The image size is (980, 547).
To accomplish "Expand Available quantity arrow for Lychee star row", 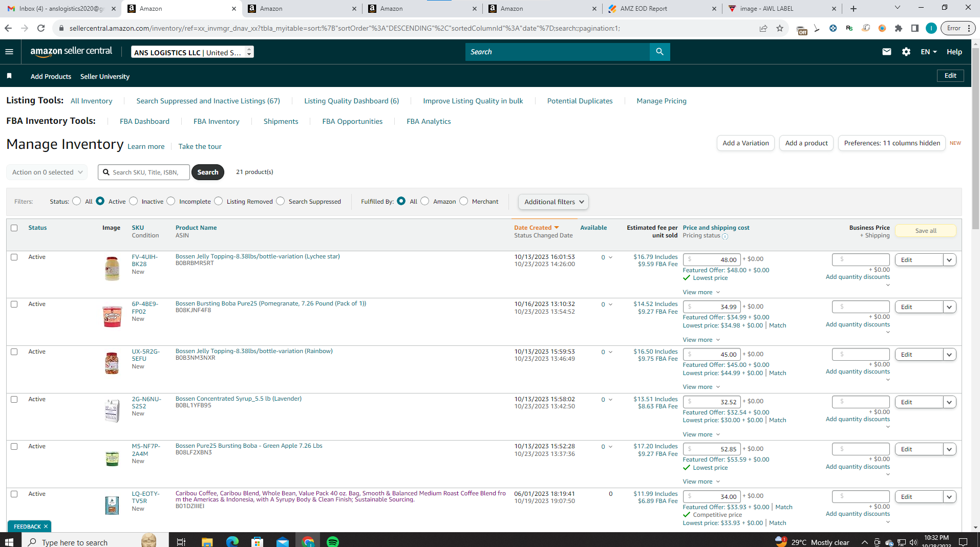I will coord(610,257).
